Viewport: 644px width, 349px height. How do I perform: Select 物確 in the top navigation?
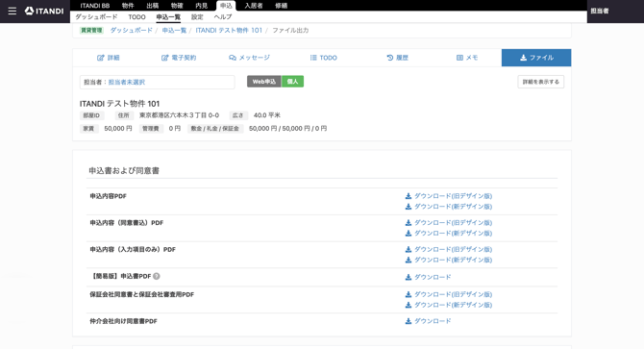[177, 6]
